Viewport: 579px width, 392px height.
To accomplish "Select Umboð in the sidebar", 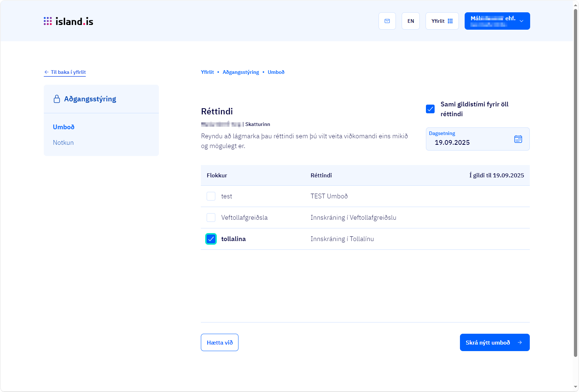I will click(64, 127).
